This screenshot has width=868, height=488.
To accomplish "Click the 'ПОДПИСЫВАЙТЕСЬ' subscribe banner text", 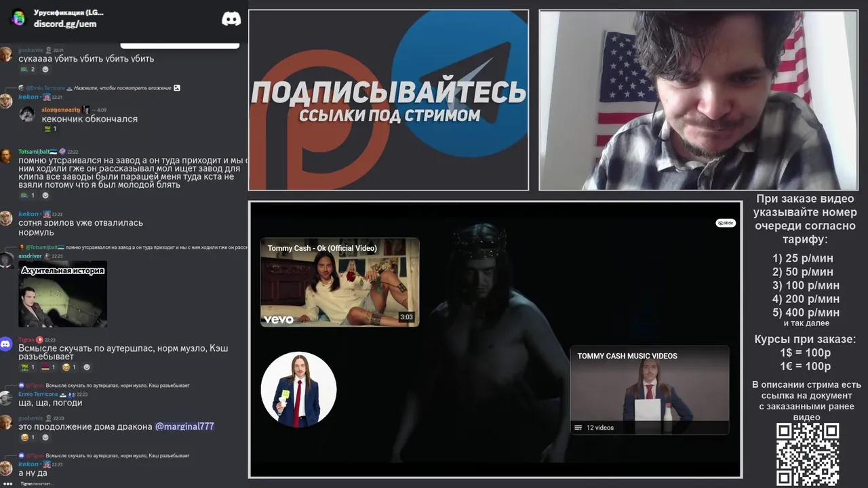I will pos(389,93).
